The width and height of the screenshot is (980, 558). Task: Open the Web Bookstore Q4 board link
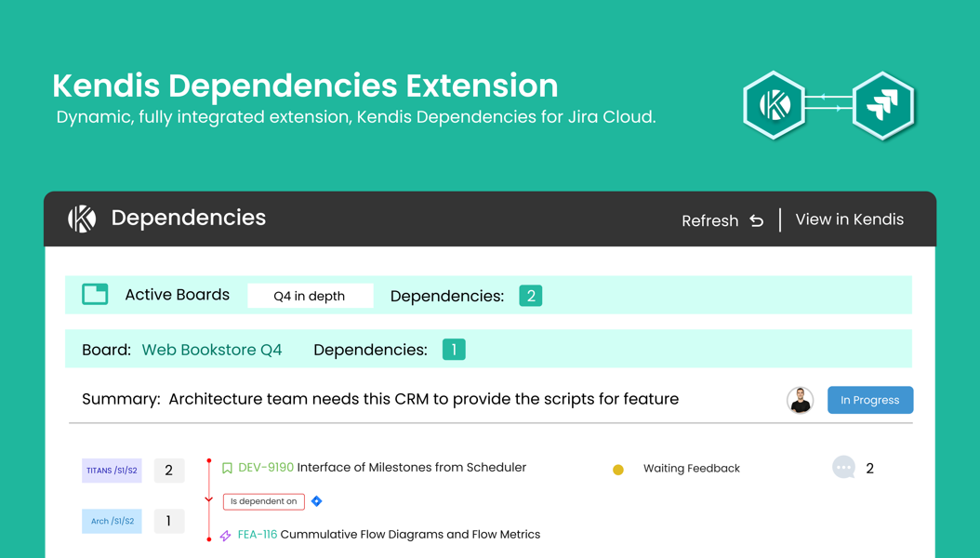[212, 350]
